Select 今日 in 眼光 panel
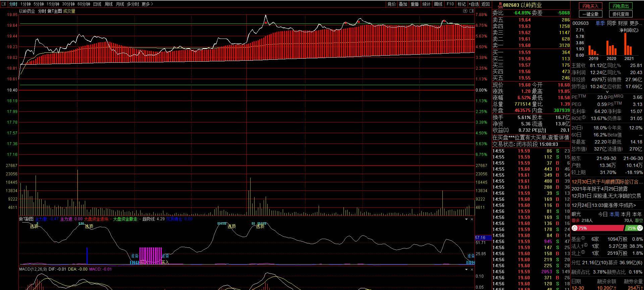The width and height of the screenshot is (644, 290). click(603, 214)
